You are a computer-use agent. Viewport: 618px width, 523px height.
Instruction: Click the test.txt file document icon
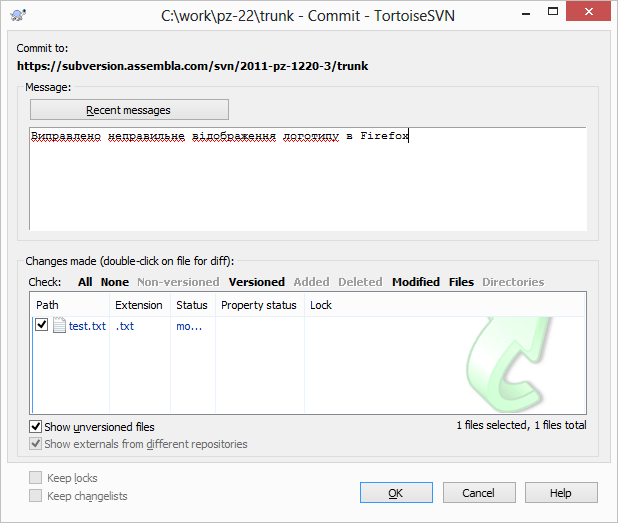(x=59, y=326)
